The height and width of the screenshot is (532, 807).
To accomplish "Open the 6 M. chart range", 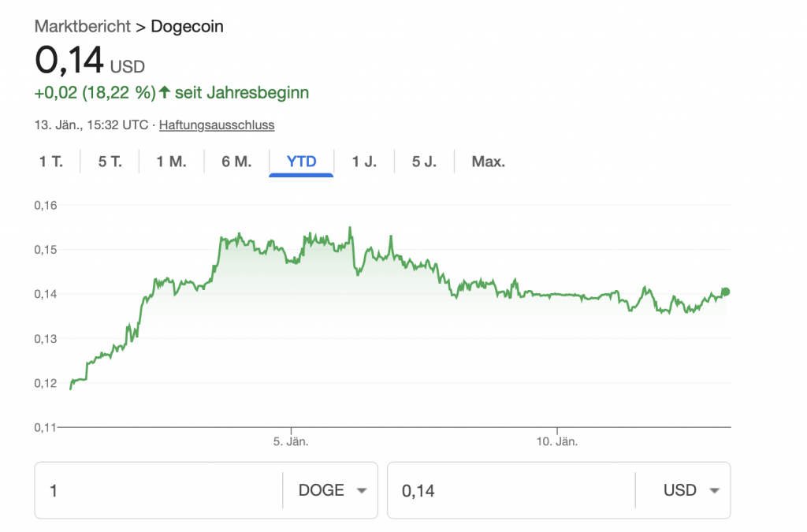I will click(236, 162).
